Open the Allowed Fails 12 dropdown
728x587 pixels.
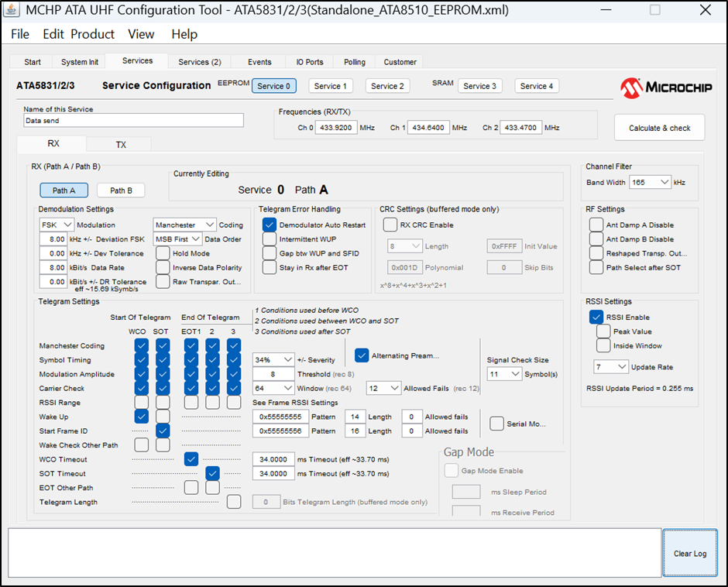point(383,388)
